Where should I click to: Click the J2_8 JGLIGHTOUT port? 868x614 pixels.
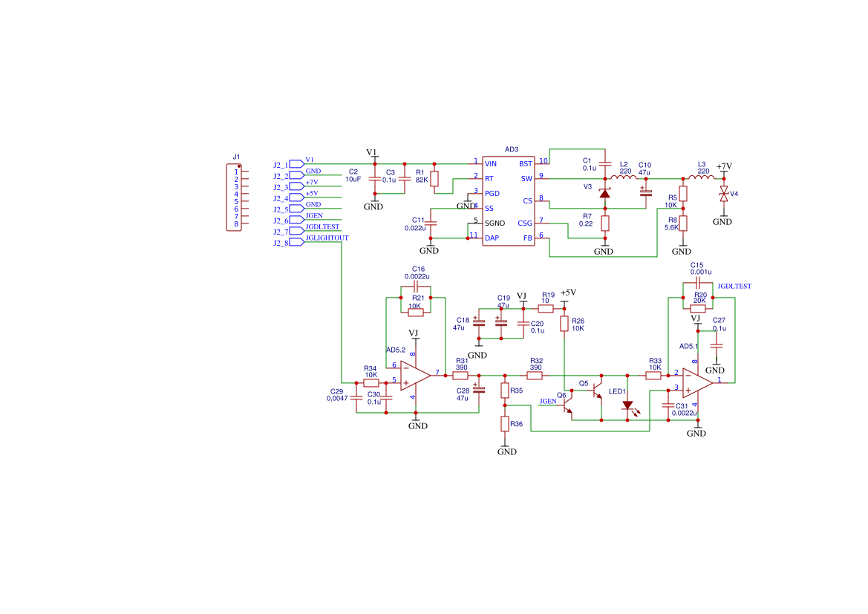tap(296, 242)
